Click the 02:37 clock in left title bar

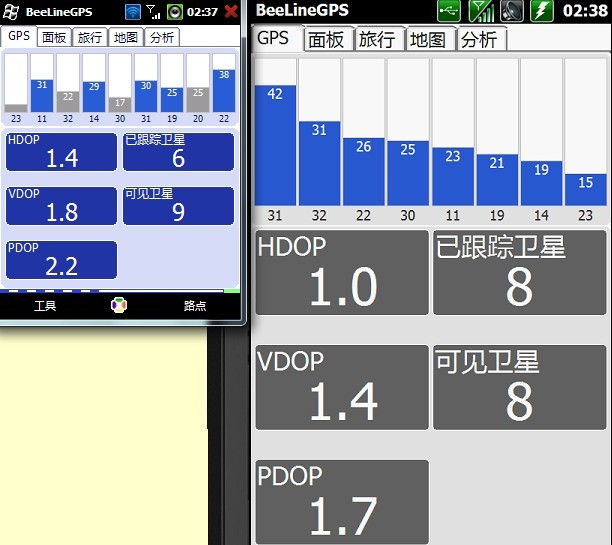(202, 12)
